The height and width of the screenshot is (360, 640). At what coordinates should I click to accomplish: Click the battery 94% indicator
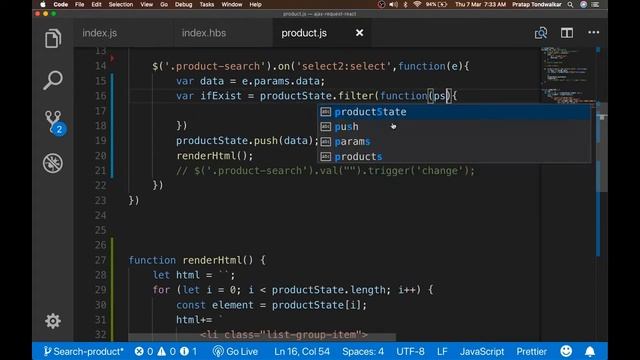pos(436,4)
